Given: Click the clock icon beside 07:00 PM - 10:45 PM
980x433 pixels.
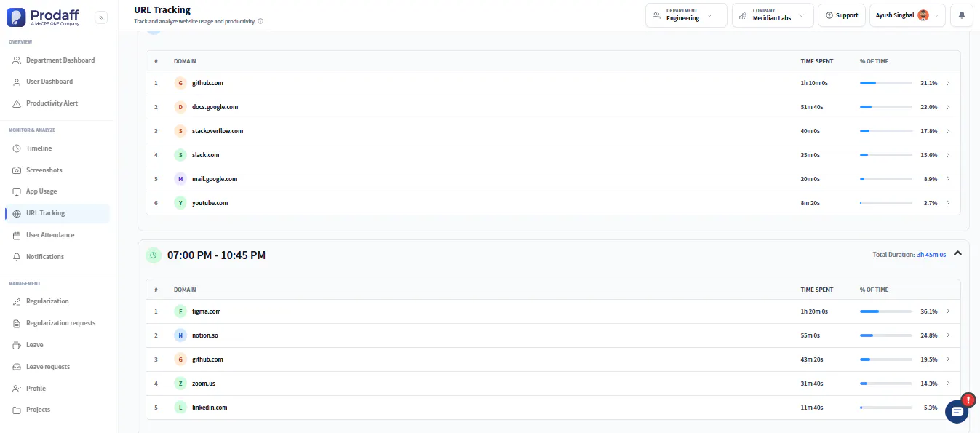Looking at the screenshot, I should (153, 255).
